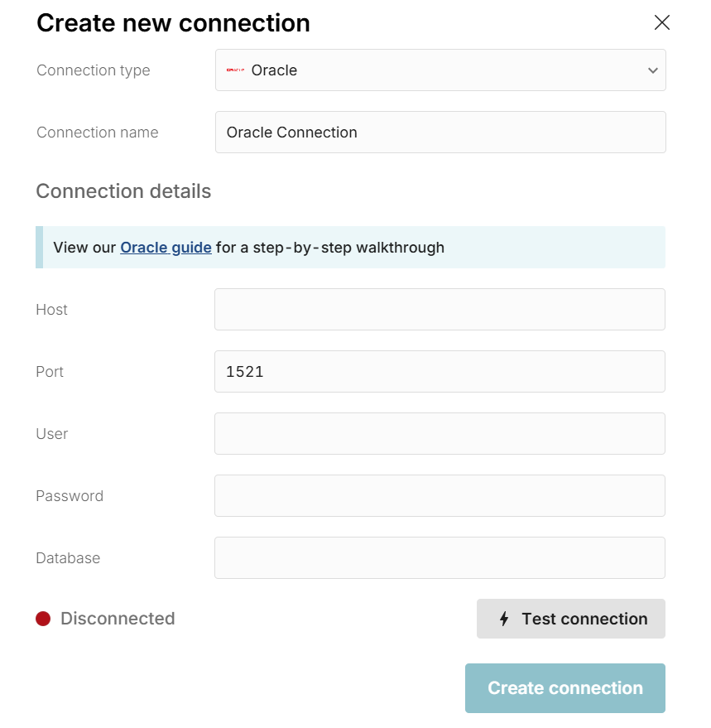Select Oracle from the connection type combo box
711x728 pixels.
click(x=440, y=70)
